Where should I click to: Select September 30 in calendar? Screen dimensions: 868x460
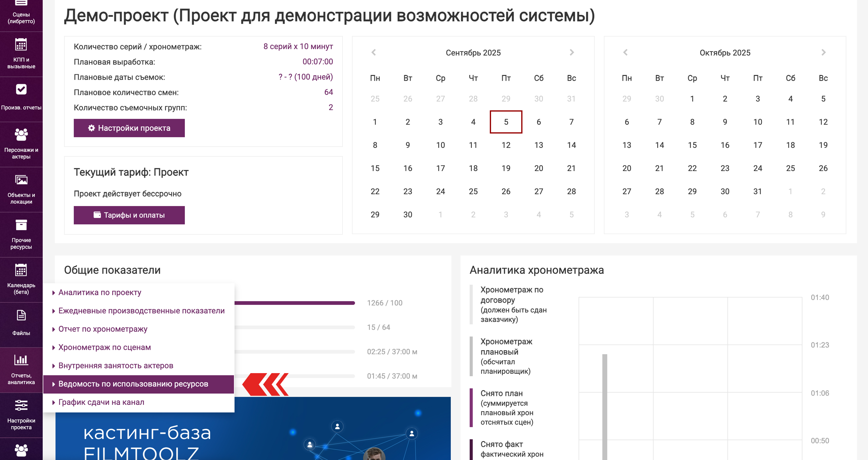(x=408, y=215)
